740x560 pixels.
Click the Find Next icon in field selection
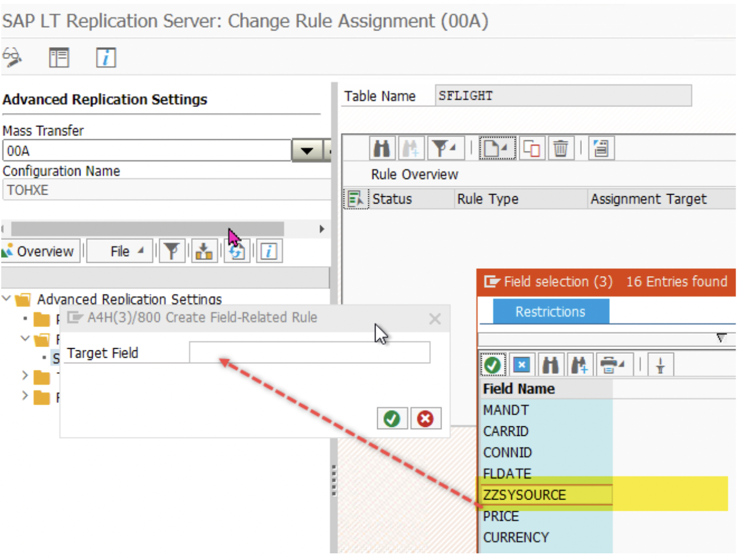pos(579,364)
